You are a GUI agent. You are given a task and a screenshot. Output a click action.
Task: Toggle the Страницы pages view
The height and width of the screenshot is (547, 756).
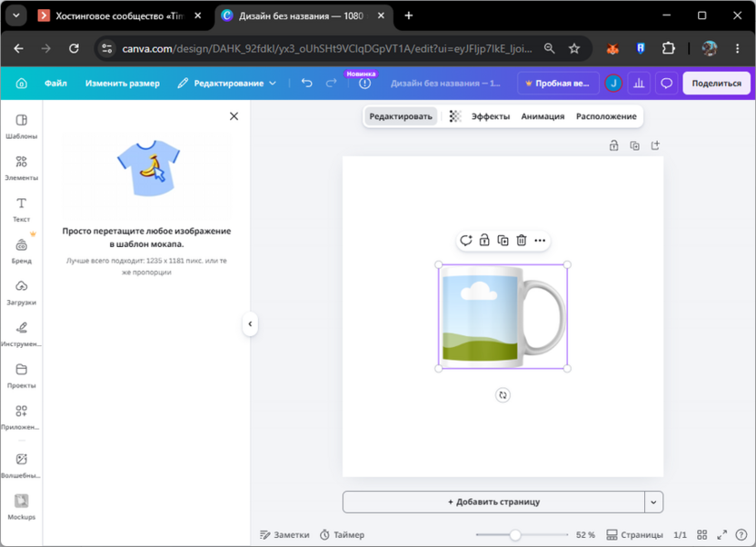(x=634, y=534)
